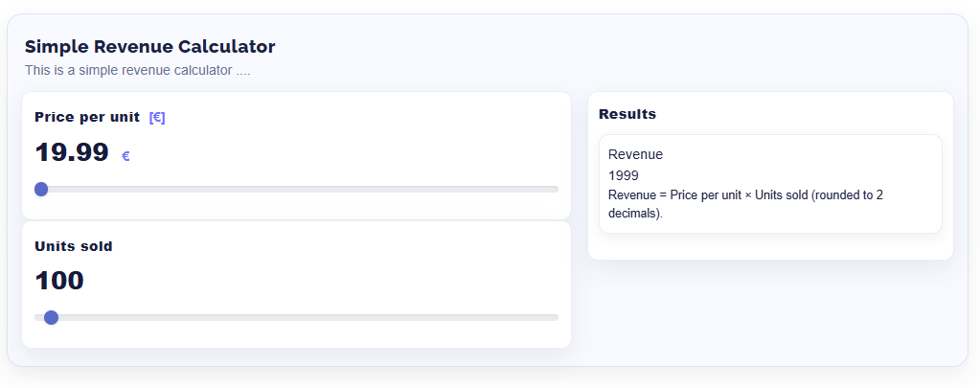Click the Revenue label in the results card
The width and height of the screenshot is (980, 388).
click(635, 154)
